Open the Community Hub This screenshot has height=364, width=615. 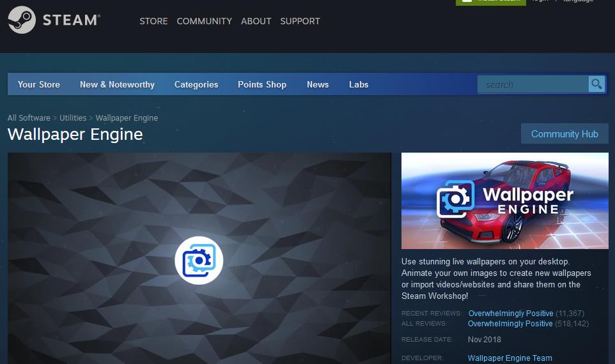pyautogui.click(x=564, y=133)
